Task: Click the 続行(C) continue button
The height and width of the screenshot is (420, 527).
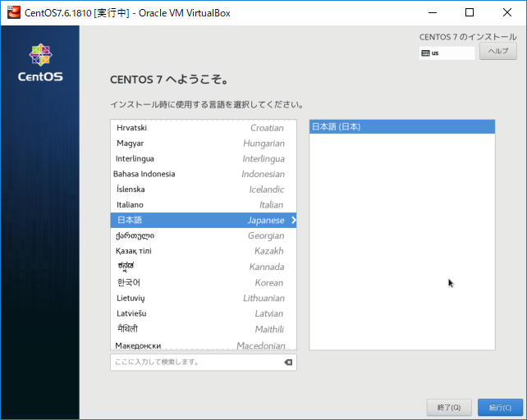Action: tap(500, 408)
